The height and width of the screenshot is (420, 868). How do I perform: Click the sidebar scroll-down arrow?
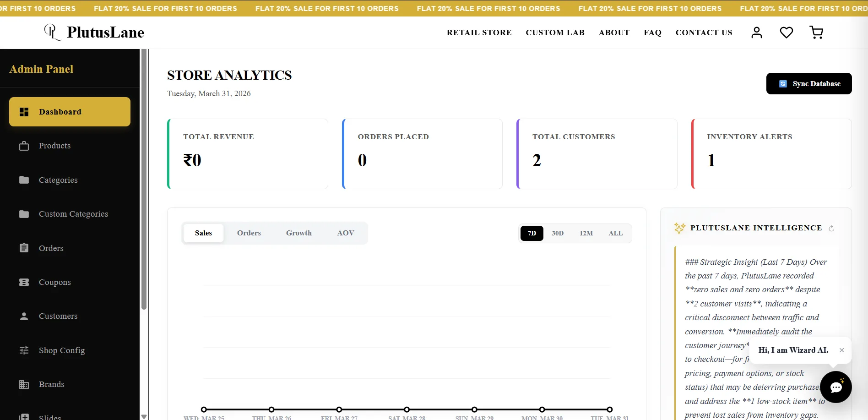tap(144, 416)
